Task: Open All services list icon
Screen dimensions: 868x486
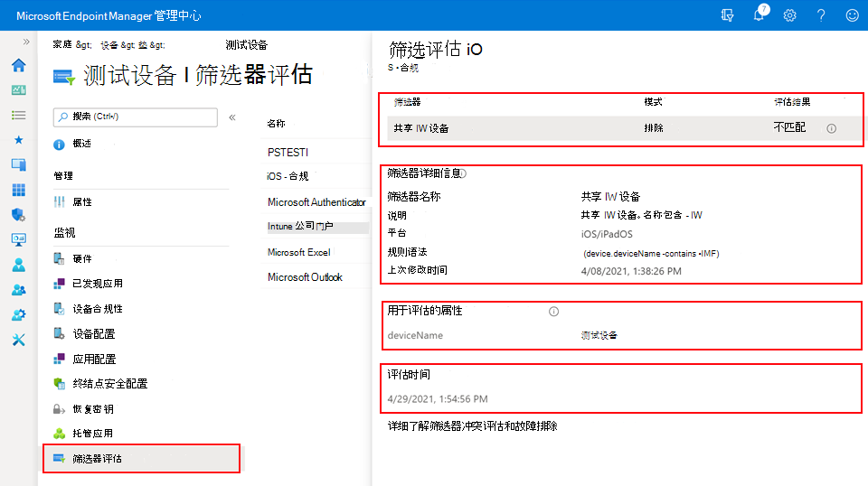Action: tap(18, 115)
